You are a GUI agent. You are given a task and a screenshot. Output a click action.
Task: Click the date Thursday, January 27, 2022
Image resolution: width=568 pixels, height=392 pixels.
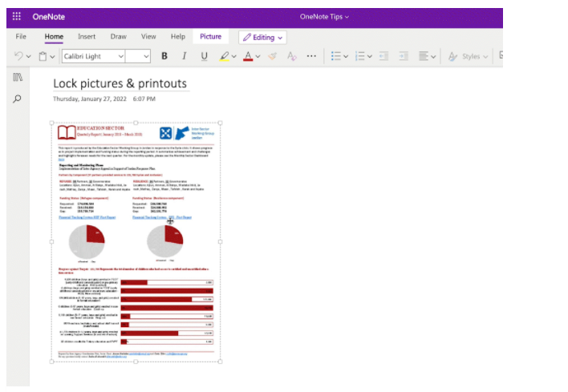90,99
